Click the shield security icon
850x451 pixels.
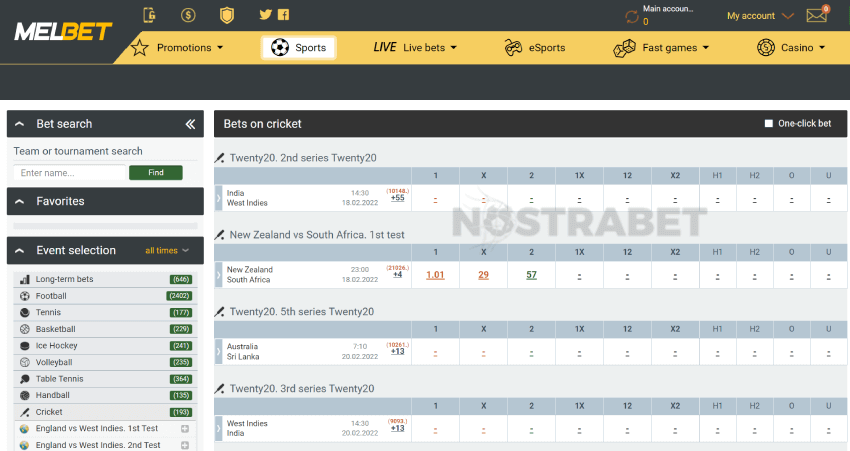click(x=227, y=15)
